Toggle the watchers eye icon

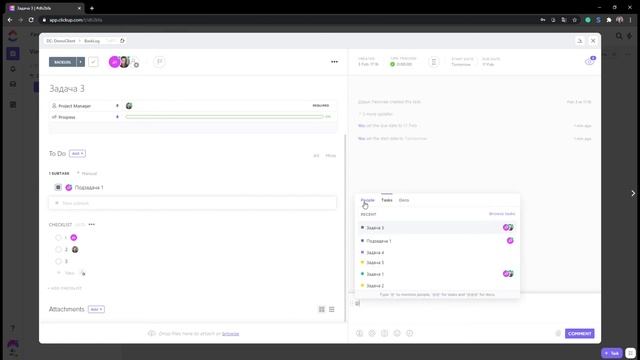click(589, 62)
